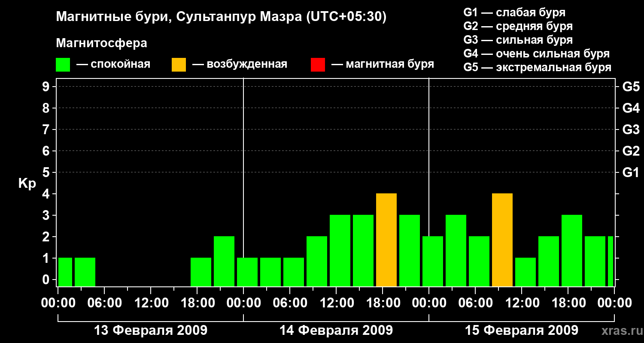Click the 'G5' label on the right axis
The height and width of the screenshot is (343, 644).
631,87
